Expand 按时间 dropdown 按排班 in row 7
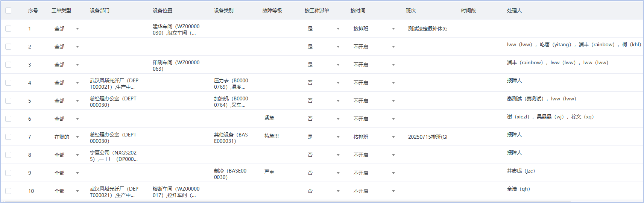Image resolution: width=644 pixels, height=203 pixels. pyautogui.click(x=374, y=137)
